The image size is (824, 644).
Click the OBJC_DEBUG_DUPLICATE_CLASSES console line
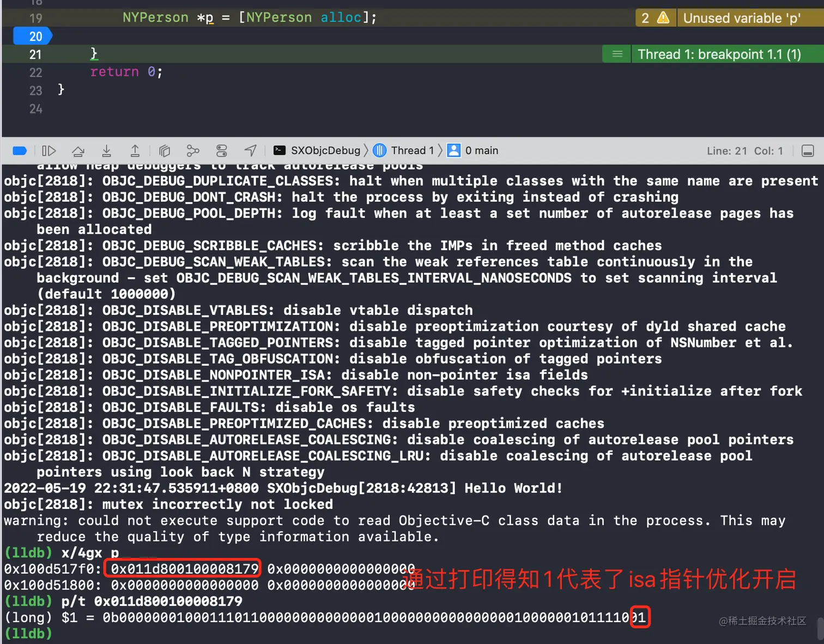click(411, 181)
